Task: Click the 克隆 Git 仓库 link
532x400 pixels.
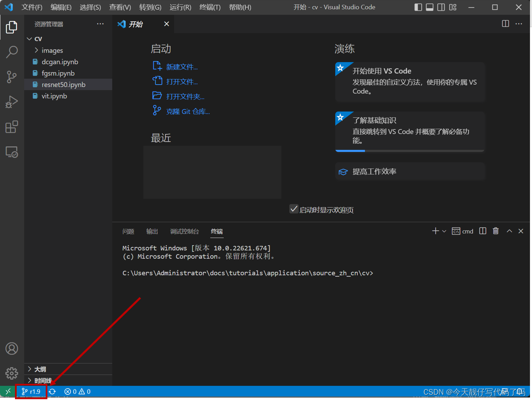Action: (188, 111)
